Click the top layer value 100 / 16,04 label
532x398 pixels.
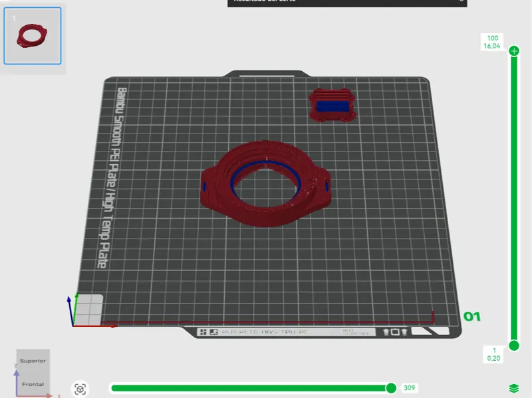[492, 42]
